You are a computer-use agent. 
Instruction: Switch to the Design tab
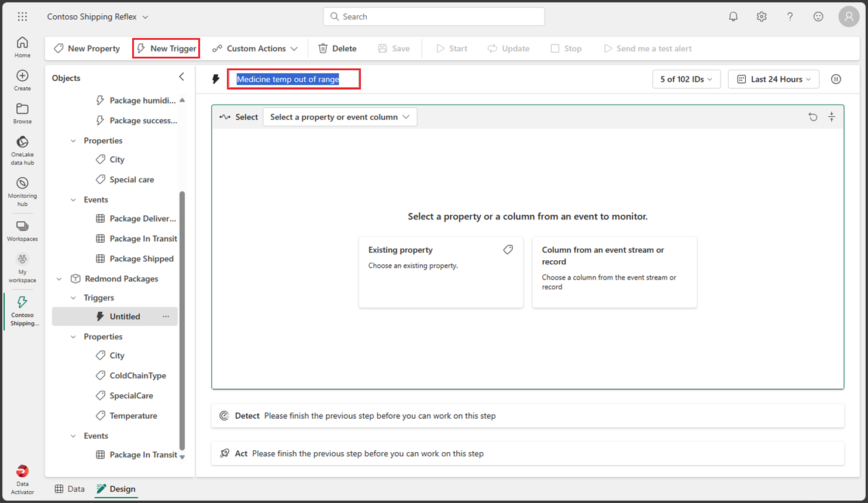tap(116, 489)
